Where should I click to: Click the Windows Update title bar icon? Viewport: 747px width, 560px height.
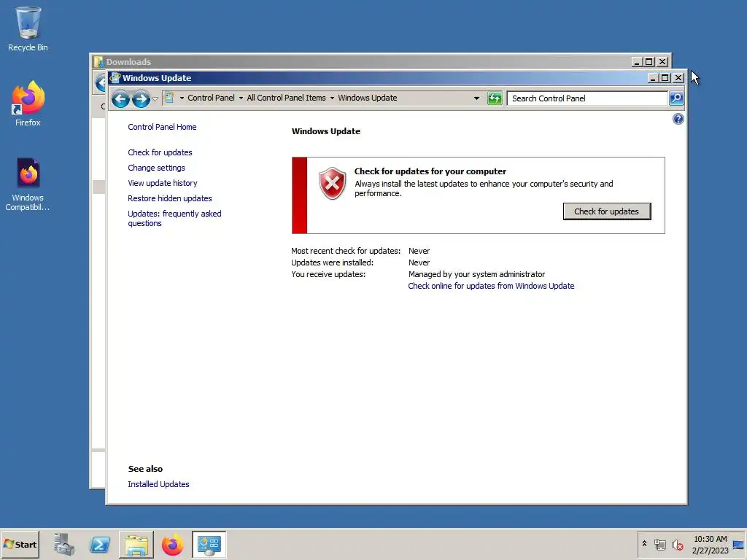[x=115, y=77]
